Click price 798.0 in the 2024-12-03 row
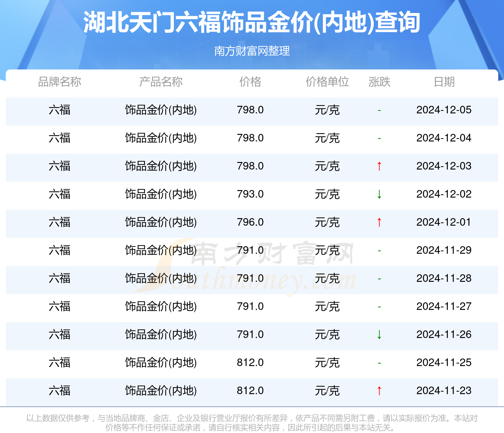504x433 pixels. (250, 166)
